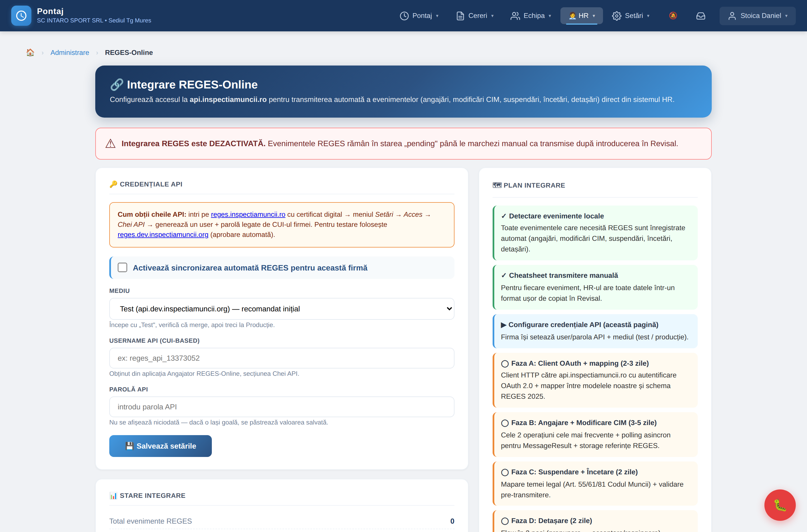The image size is (807, 532).
Task: Open the Stoica Daniel user menu
Action: pyautogui.click(x=757, y=16)
